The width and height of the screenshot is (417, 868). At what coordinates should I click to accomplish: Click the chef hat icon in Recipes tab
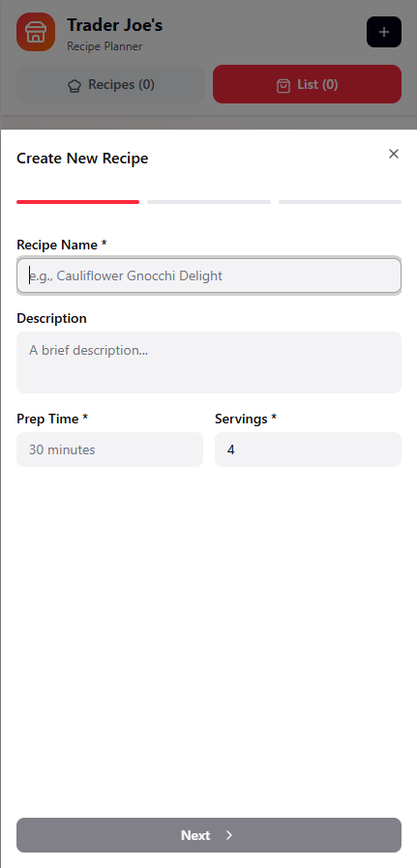74,85
